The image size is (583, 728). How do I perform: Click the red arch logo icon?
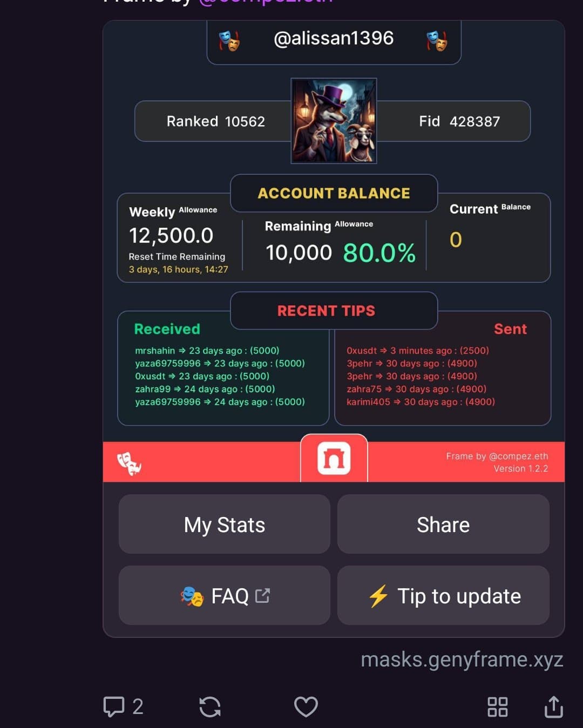pos(334,459)
